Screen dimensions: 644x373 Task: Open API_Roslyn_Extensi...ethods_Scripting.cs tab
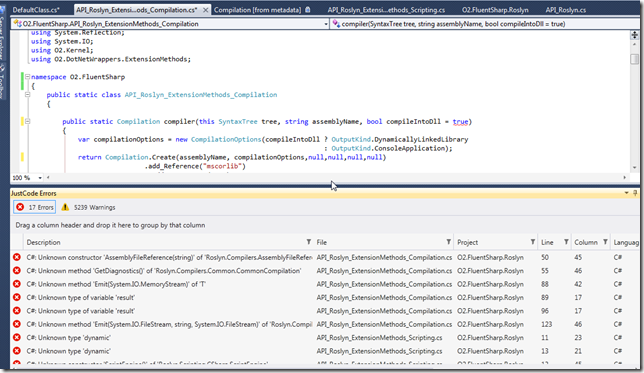tap(386, 9)
